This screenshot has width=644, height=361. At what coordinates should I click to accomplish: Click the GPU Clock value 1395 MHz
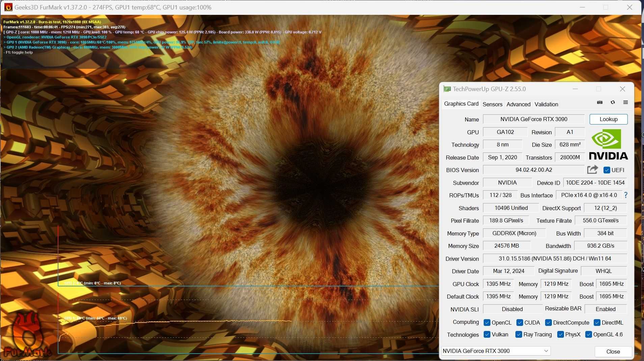(498, 284)
